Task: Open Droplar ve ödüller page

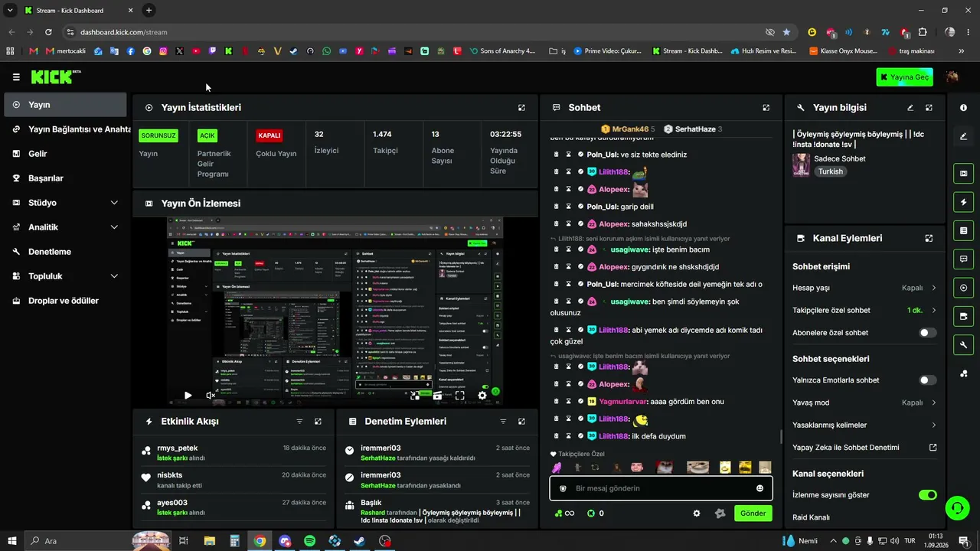Action: (x=65, y=301)
